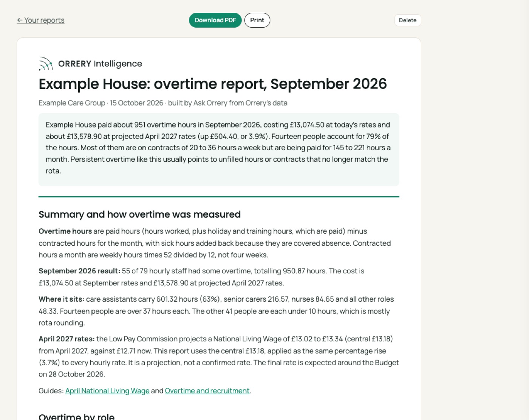529x420 pixels.
Task: Click bold label 'September 2026 result:'
Action: [x=79, y=271]
